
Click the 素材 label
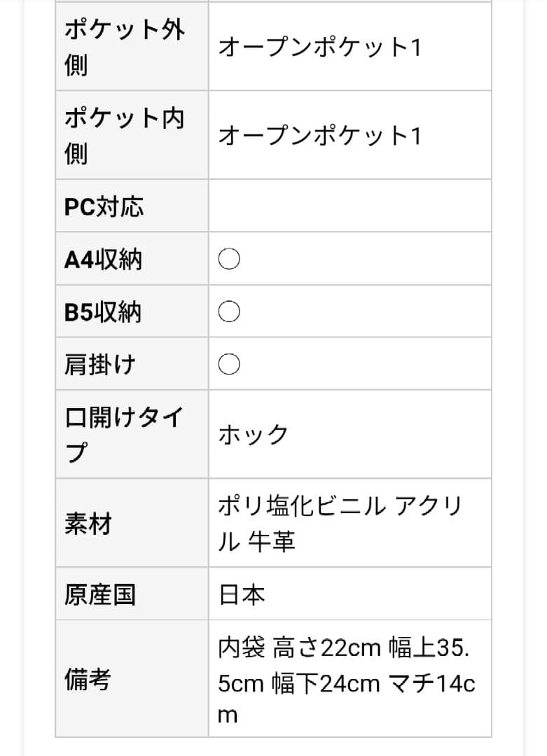tap(88, 524)
